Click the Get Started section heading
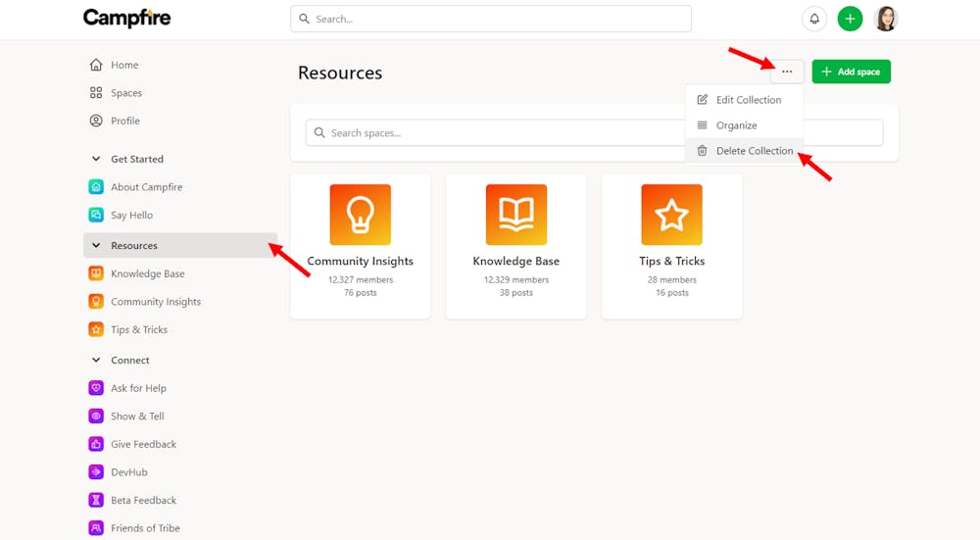This screenshot has width=980, height=540. pos(137,159)
